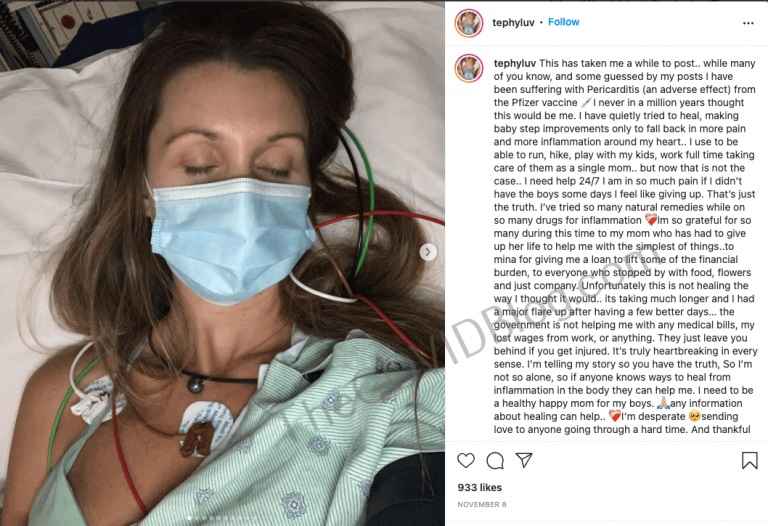Click the praying hands emoji in the caption

point(663,403)
